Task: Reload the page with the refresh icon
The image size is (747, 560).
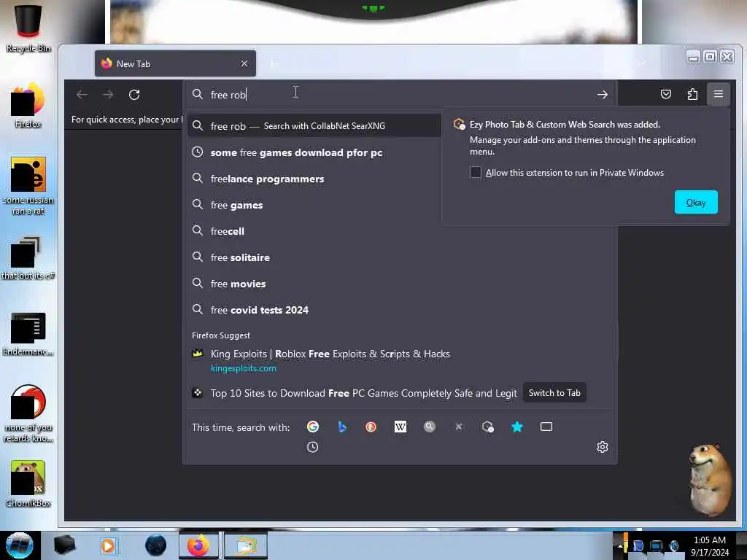Action: click(134, 94)
